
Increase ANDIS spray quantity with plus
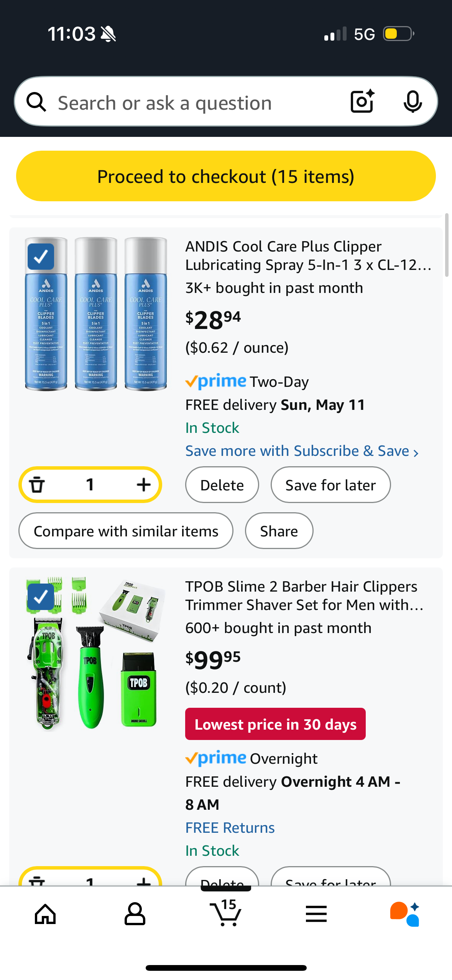click(143, 485)
